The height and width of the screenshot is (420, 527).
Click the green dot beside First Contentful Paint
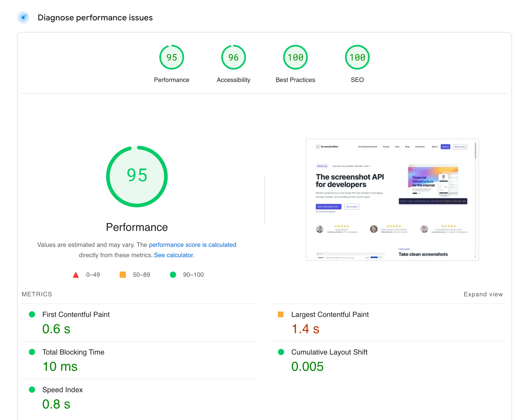point(32,314)
